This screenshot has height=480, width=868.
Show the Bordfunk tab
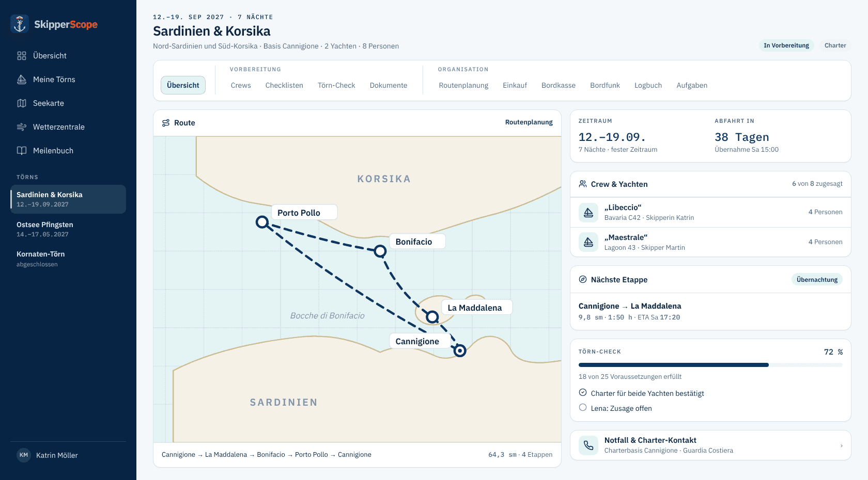(x=605, y=85)
